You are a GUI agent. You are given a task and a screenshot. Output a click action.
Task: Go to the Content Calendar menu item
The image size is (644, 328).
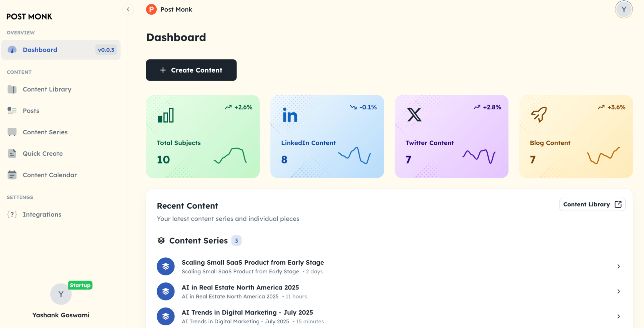(50, 175)
